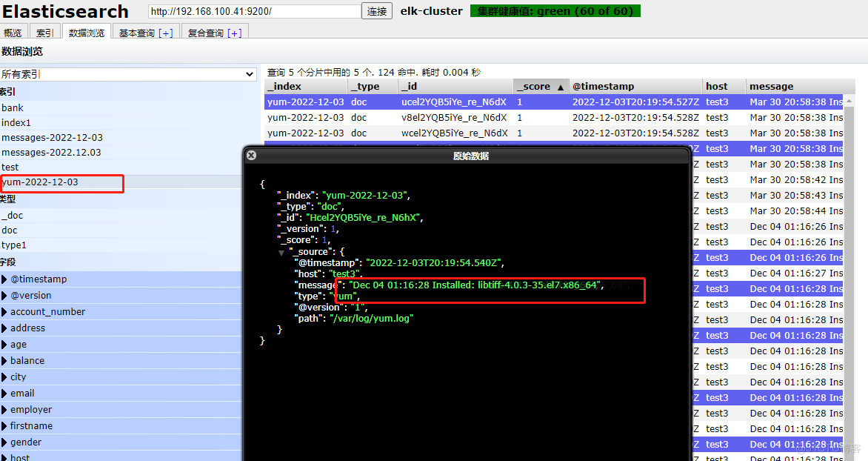Select the yum-2022-12-03 index in sidebar
This screenshot has width=868, height=461.
[40, 182]
